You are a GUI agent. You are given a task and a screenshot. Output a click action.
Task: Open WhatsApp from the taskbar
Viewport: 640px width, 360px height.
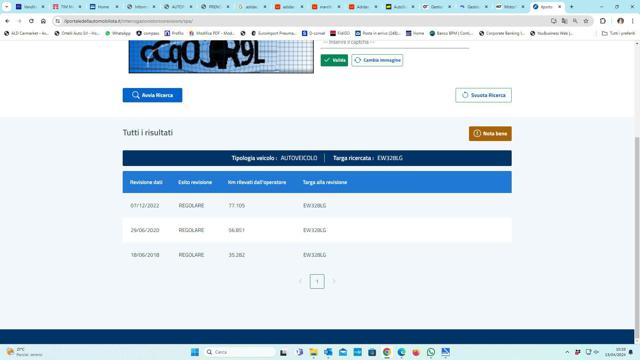coord(431,352)
